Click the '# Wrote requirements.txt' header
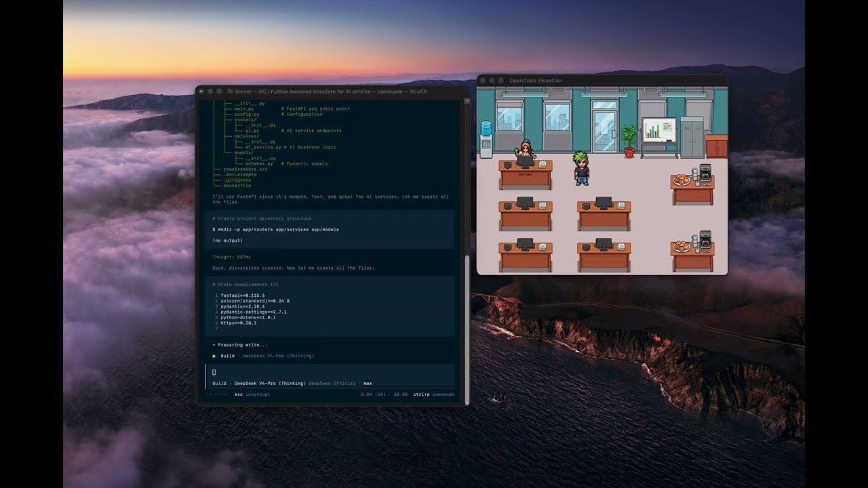The image size is (868, 488). coord(245,285)
